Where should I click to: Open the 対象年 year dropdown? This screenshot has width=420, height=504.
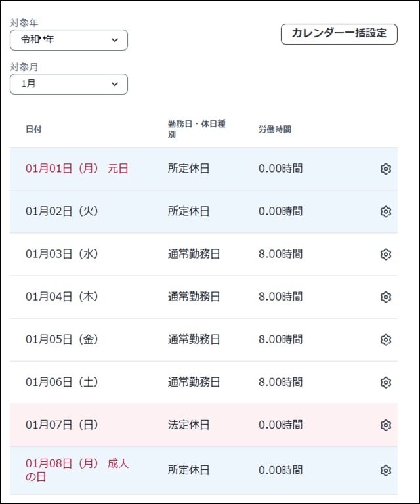pos(69,40)
